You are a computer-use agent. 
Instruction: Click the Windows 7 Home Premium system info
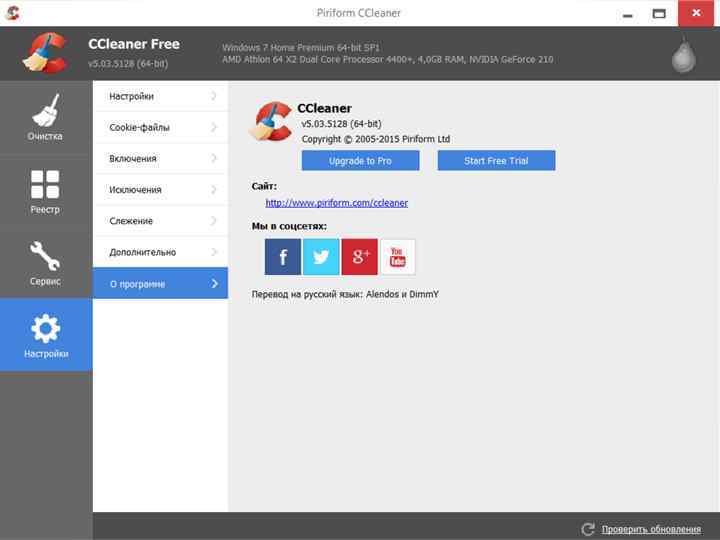pyautogui.click(x=301, y=47)
